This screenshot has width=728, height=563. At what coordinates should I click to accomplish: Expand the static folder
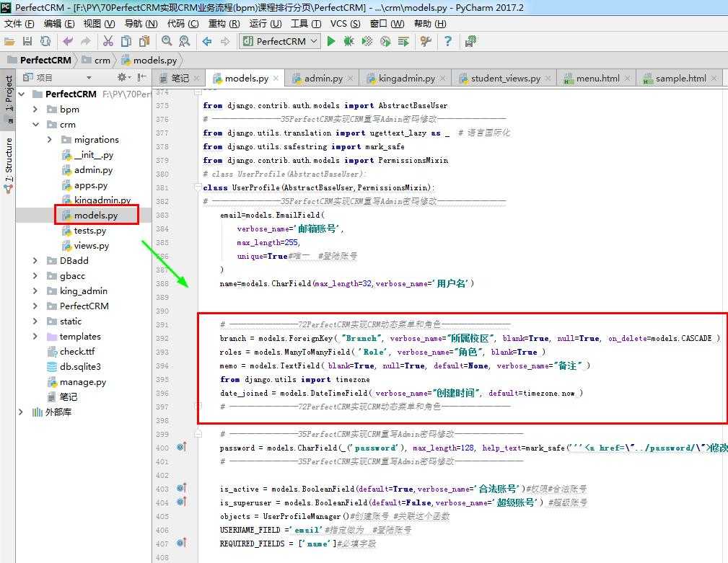[x=36, y=322]
